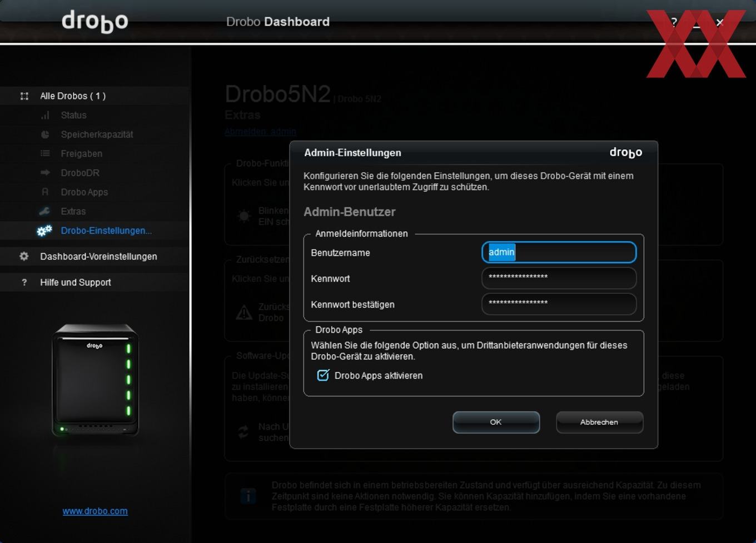
Task: Open Extras menu item
Action: pyautogui.click(x=73, y=211)
